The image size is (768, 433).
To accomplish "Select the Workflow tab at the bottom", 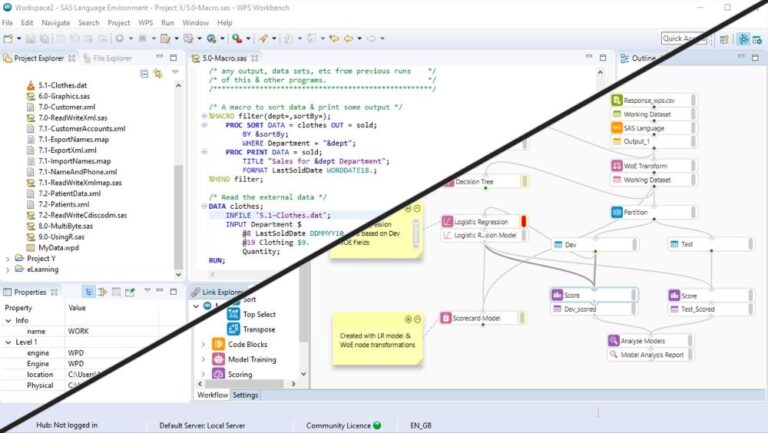I will tap(213, 395).
